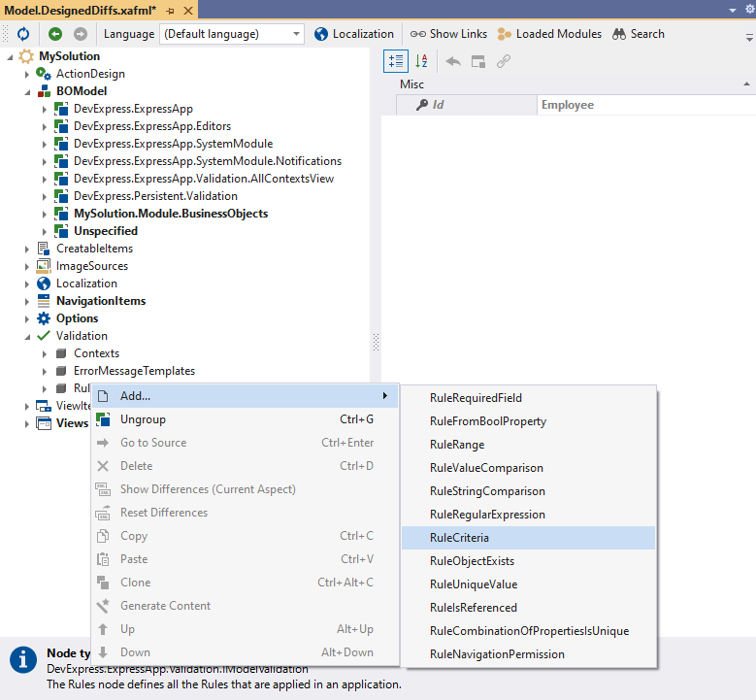The image size is (756, 700).
Task: Choose Delete from the context menu
Action: point(245,466)
